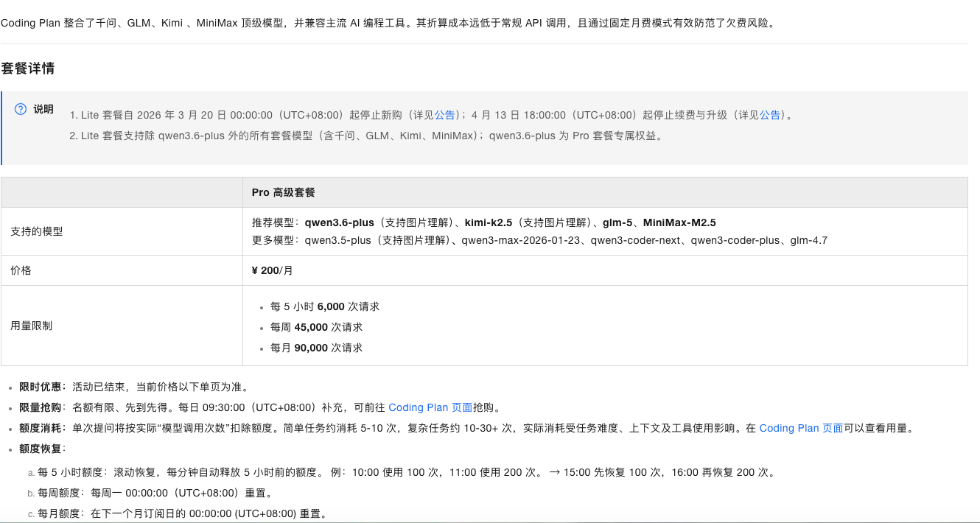Click the 每 5 小时额度 rolling recovery line
Viewport: 980px width, 523px height.
coord(406,472)
